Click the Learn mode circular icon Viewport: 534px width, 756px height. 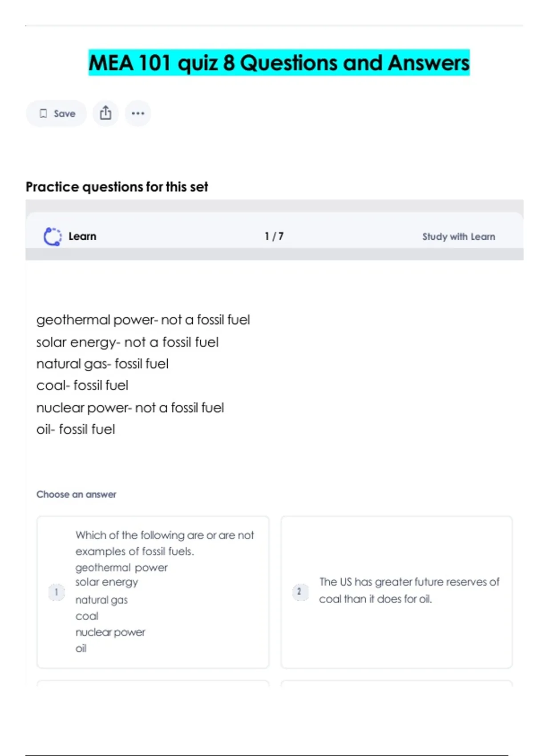tap(53, 236)
